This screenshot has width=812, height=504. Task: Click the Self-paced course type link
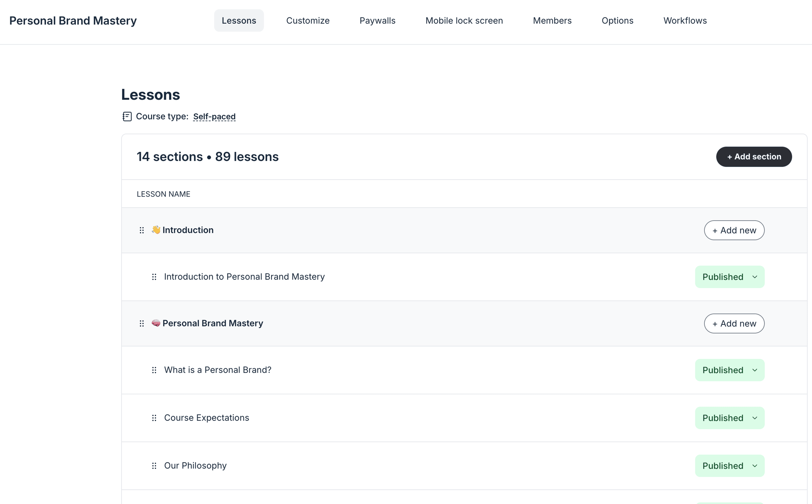click(214, 116)
